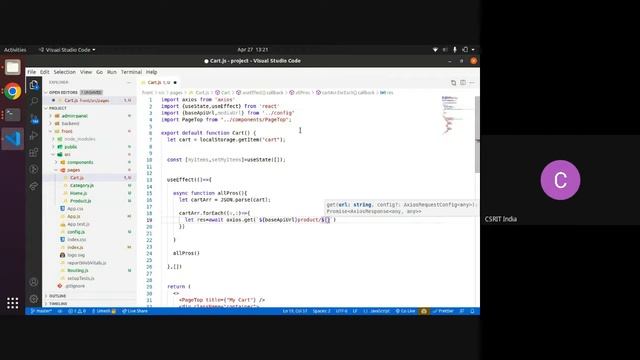Screen dimensions: 640x360
Task: Open Product.js in the file tree
Action: [80, 201]
